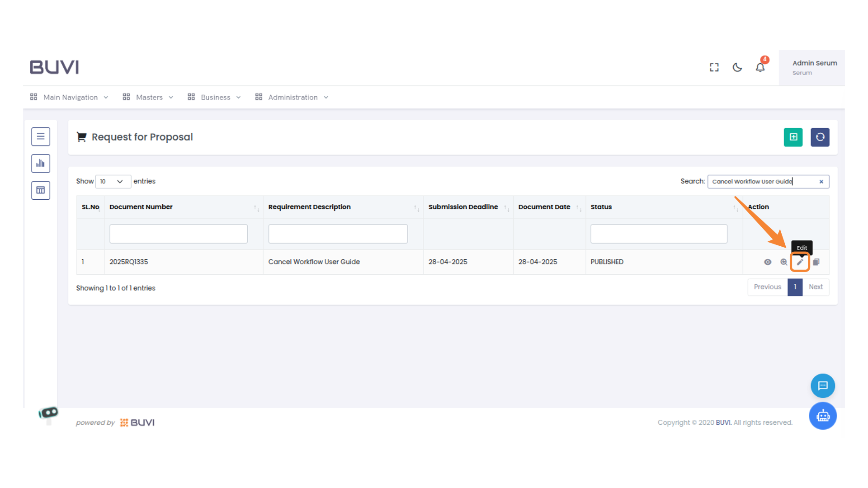This screenshot has height=488, width=868.
Task: Open the table layout sidebar icon
Action: [x=41, y=190]
